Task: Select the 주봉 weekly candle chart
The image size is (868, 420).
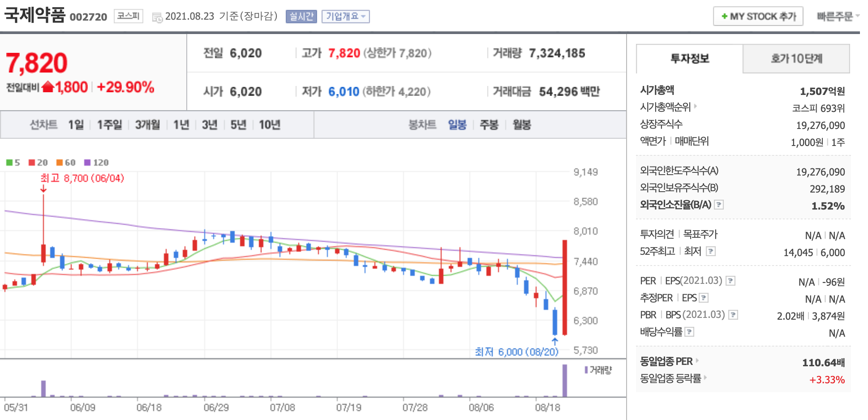Action: [x=489, y=124]
